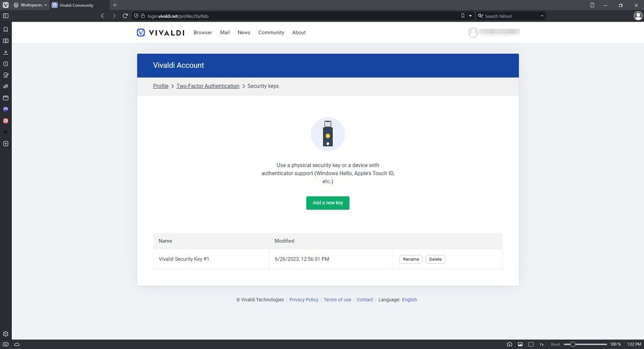Open the About menu item
Screen dimensions: 644x349
click(299, 33)
